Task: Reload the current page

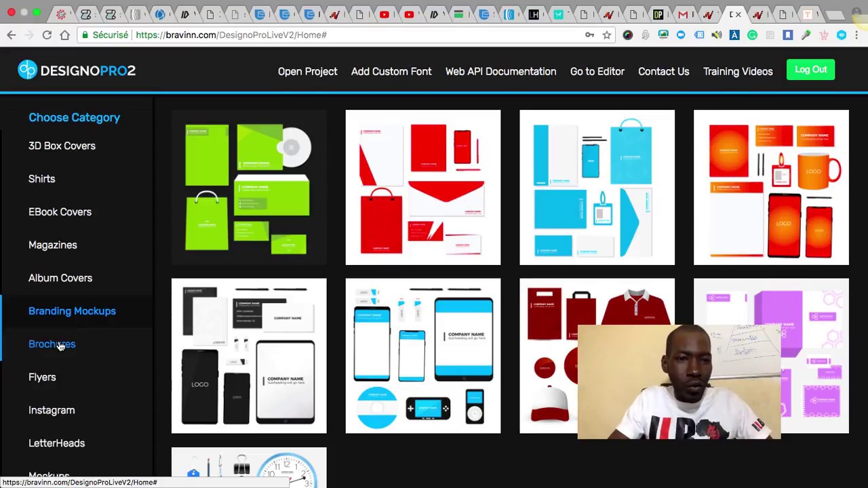Action: (47, 35)
